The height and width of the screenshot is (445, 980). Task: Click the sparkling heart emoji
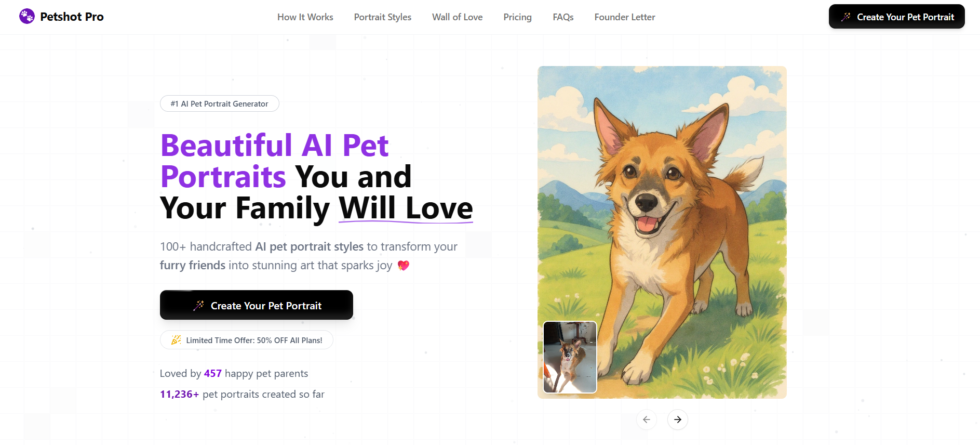coord(404,266)
